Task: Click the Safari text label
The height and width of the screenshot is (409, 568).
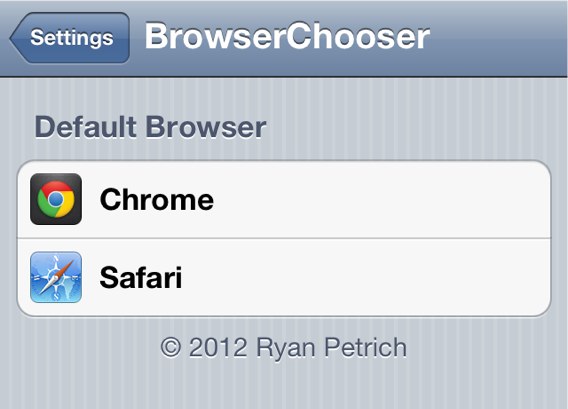Action: point(141,277)
